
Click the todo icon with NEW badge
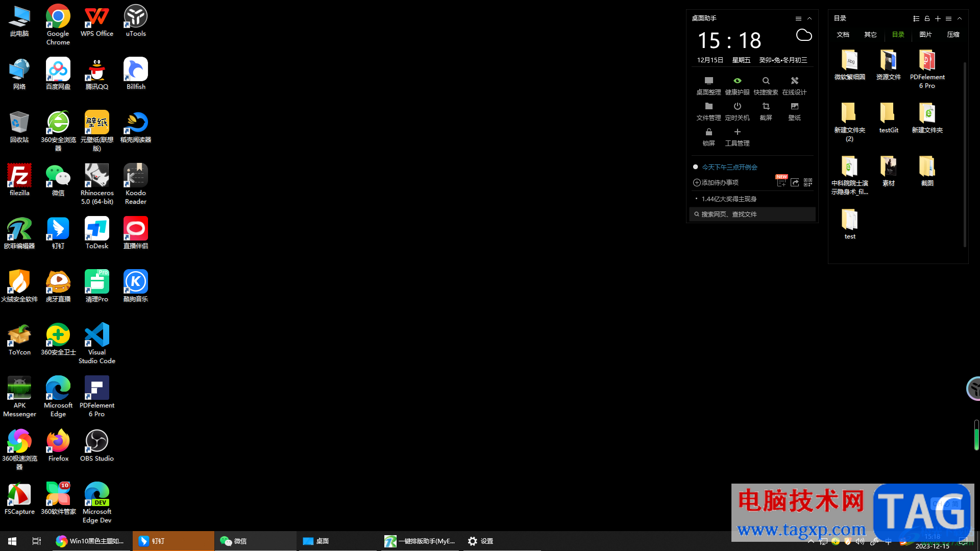point(781,181)
